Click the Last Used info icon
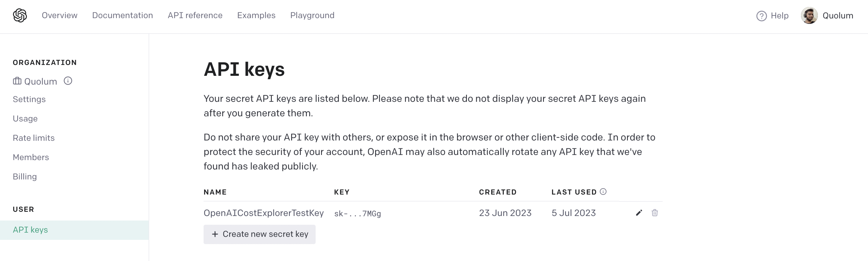The image size is (868, 261). pos(603,192)
